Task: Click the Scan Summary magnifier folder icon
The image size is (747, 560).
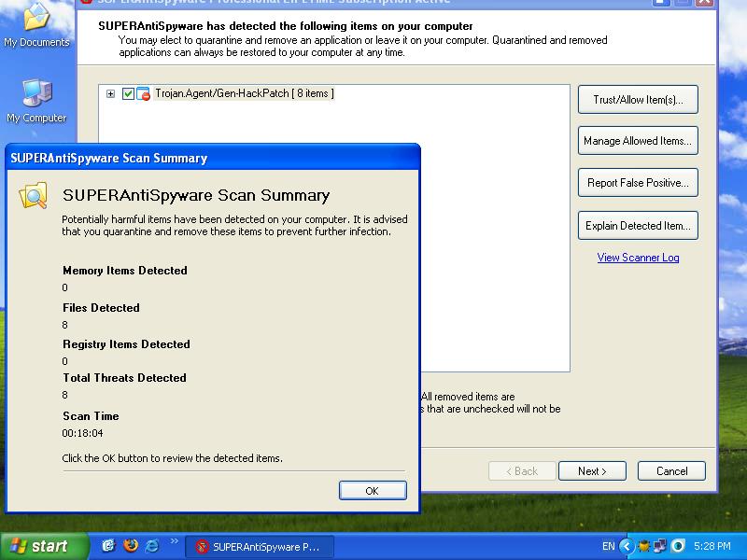Action: pos(34,195)
